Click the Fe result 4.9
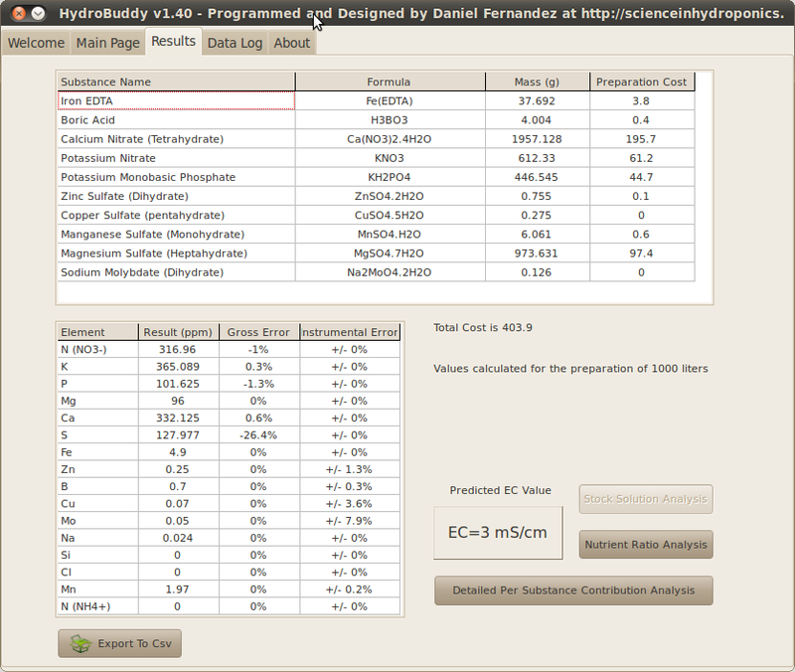The image size is (795, 672). tap(179, 452)
